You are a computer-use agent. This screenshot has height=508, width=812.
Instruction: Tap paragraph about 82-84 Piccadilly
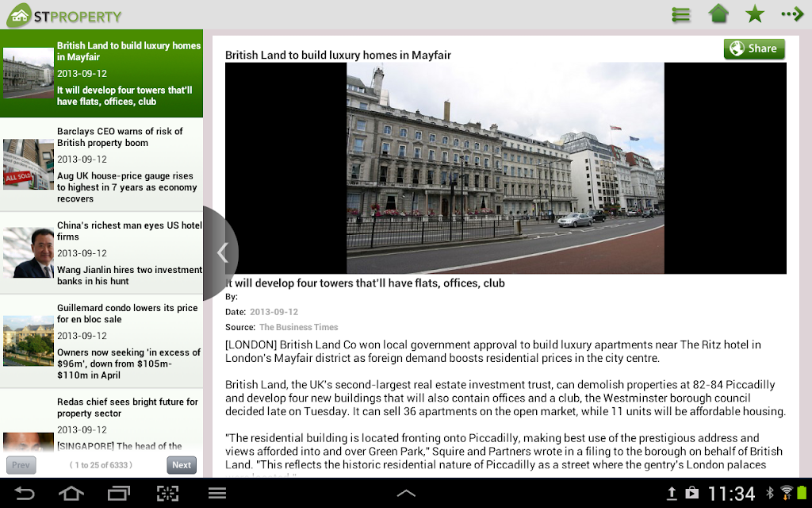click(505, 398)
